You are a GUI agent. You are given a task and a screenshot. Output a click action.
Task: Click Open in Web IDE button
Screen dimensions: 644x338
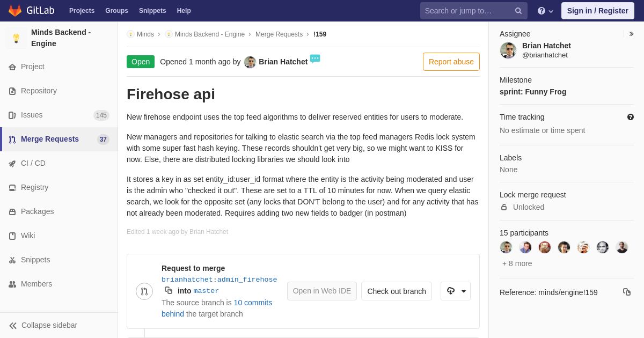322,291
